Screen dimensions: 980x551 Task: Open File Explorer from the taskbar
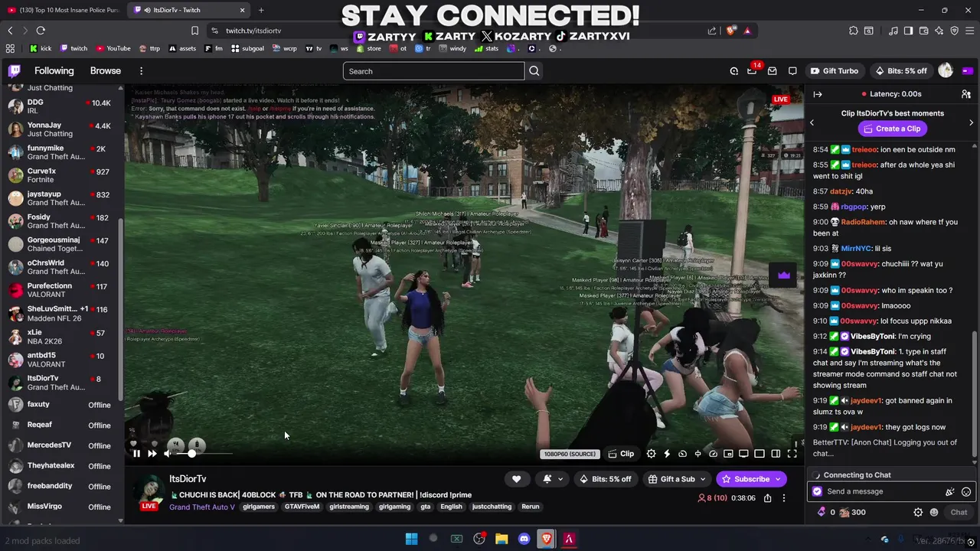coord(501,539)
